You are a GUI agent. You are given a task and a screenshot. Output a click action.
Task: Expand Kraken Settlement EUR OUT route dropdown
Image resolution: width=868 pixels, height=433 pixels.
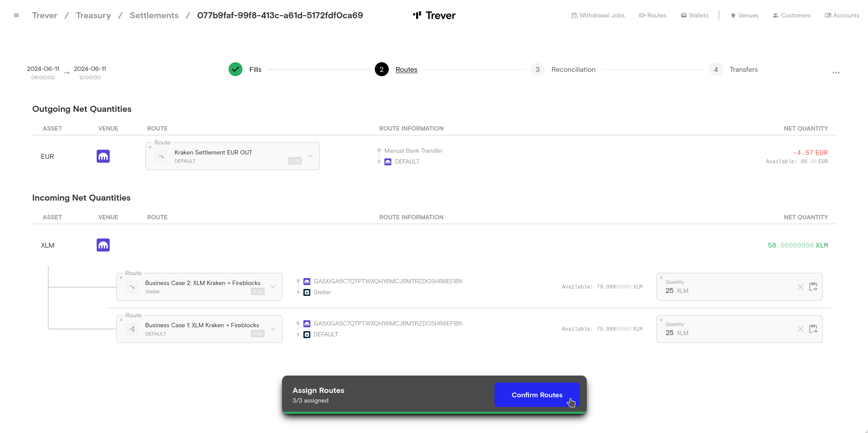310,156
